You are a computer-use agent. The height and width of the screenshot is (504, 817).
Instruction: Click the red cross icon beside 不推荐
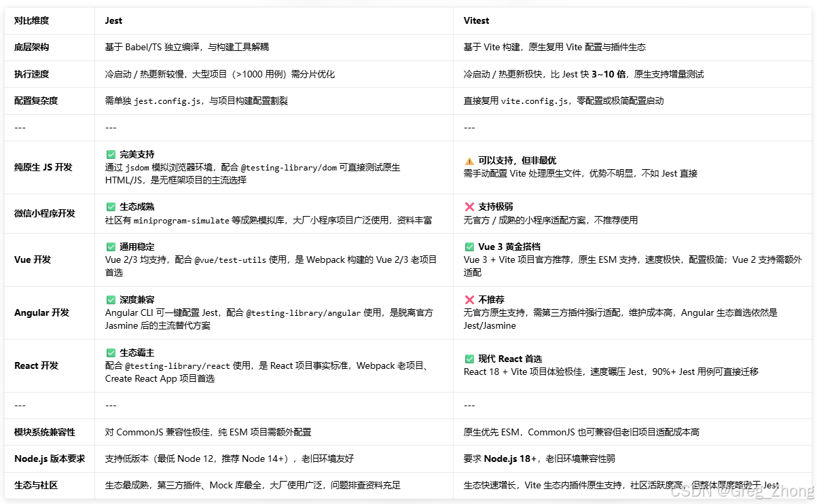(x=469, y=300)
